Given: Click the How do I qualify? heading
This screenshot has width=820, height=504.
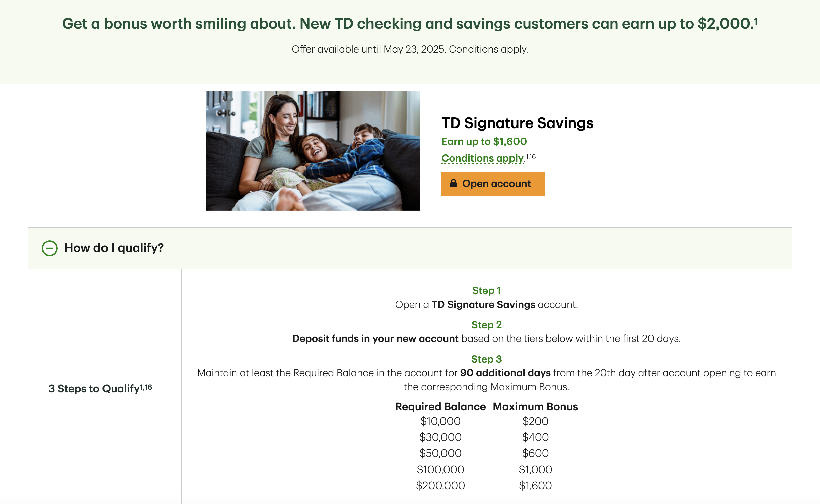Looking at the screenshot, I should (114, 248).
